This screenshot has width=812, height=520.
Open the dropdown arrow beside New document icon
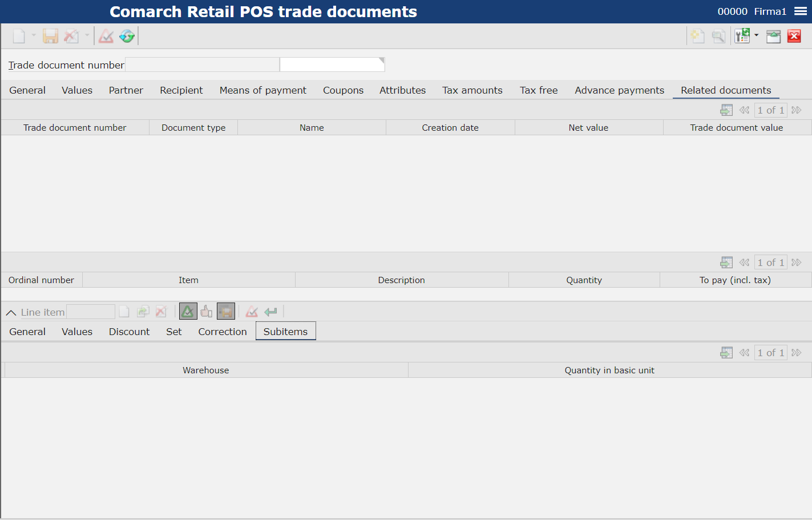(34, 36)
